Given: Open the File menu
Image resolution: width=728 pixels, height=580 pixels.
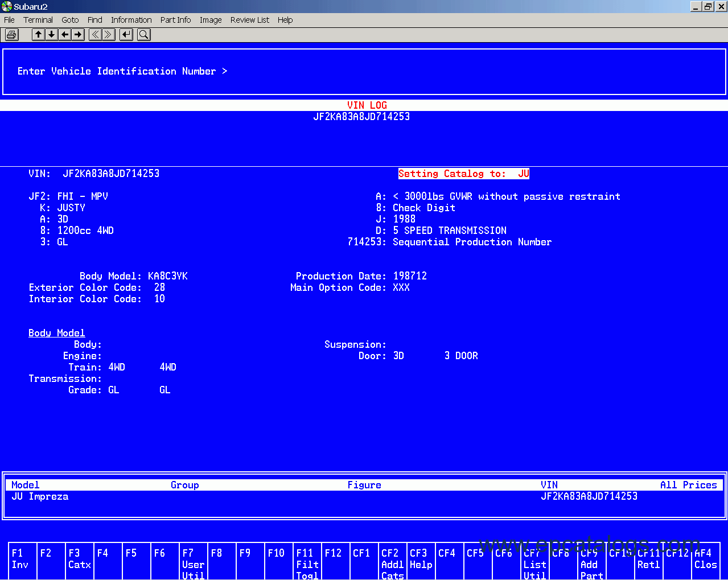Looking at the screenshot, I should 9,20.
